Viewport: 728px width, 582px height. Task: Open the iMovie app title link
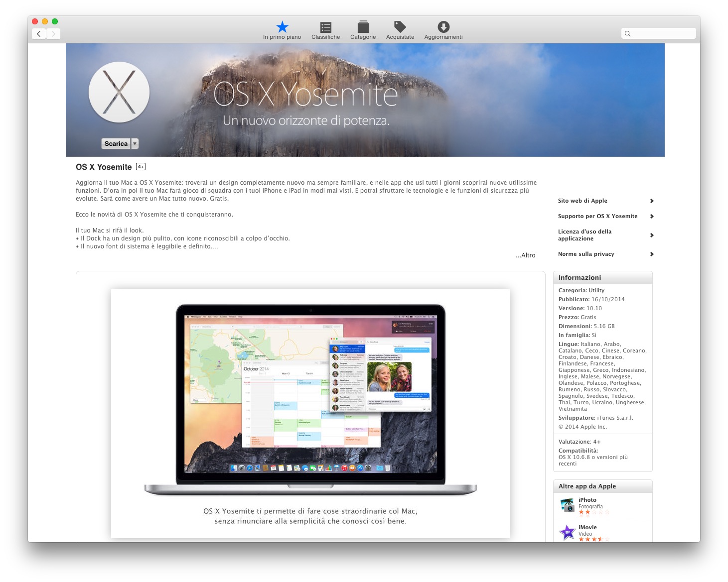click(x=587, y=527)
